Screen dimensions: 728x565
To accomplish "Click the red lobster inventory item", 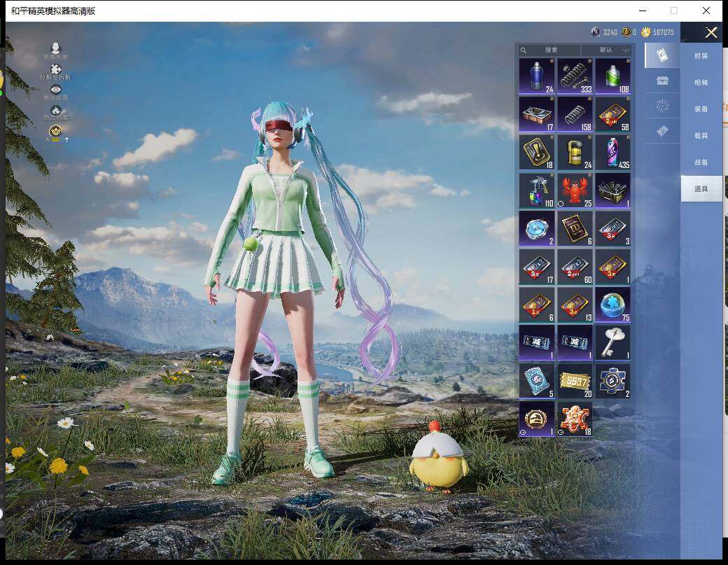I will tap(575, 190).
